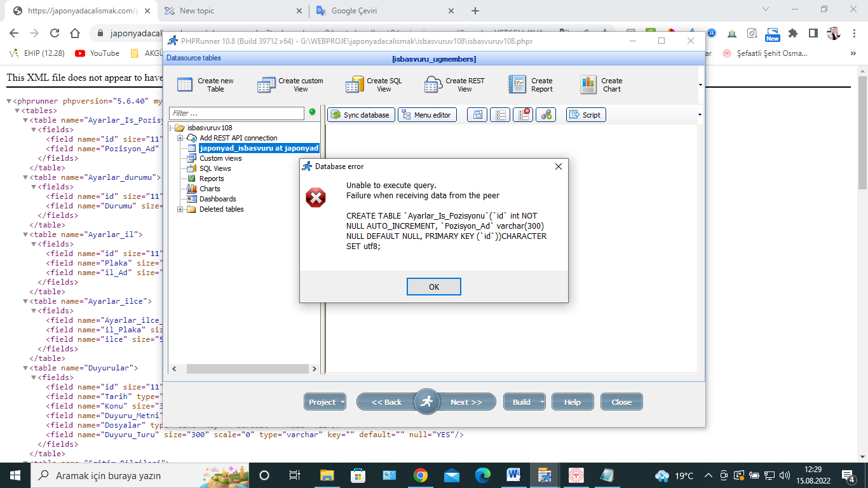Screen dimensions: 868x488
Task: Click the table Filter input field
Action: [236, 113]
